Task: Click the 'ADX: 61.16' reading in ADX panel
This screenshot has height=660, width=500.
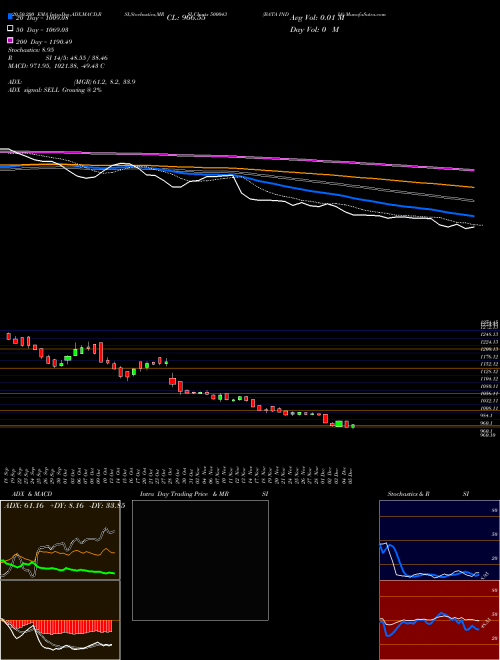Action: pyautogui.click(x=24, y=506)
